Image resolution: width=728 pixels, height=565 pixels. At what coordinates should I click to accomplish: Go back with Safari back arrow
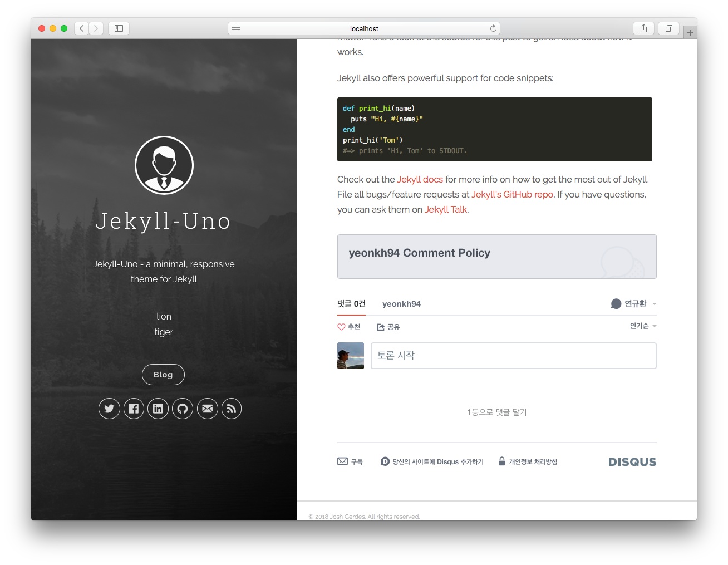pyautogui.click(x=82, y=28)
